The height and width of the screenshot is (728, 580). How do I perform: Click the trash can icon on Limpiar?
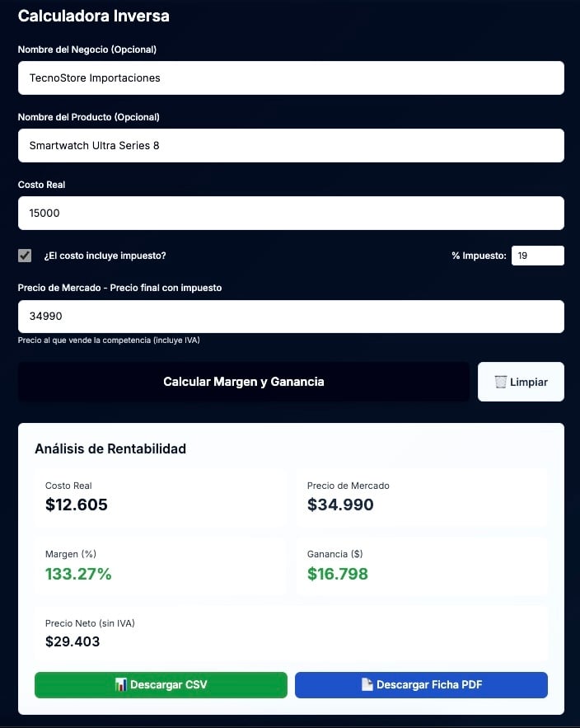coord(500,382)
